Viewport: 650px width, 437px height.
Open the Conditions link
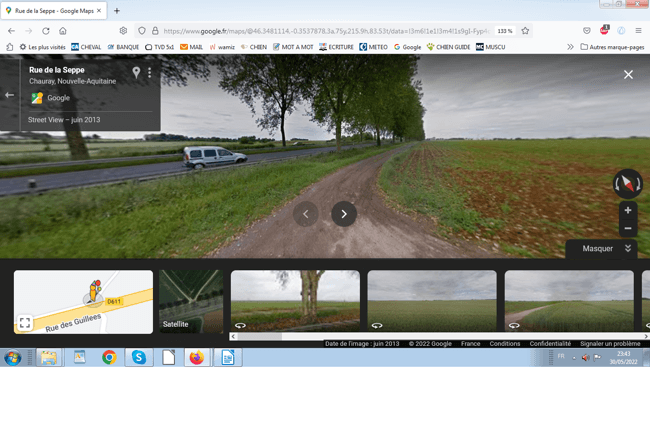pyautogui.click(x=504, y=344)
